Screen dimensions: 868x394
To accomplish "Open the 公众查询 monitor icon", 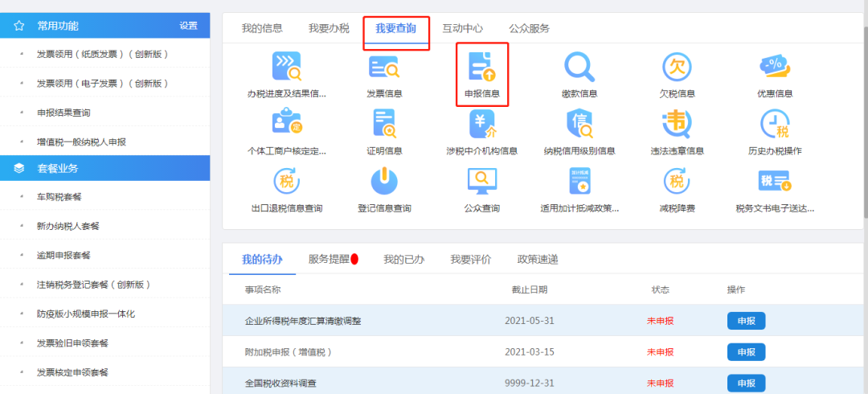I will point(482,181).
